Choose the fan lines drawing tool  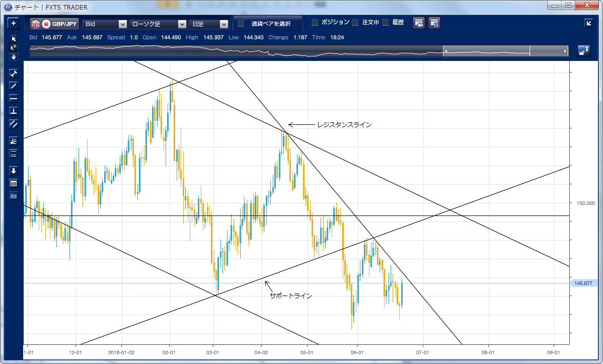[x=14, y=141]
